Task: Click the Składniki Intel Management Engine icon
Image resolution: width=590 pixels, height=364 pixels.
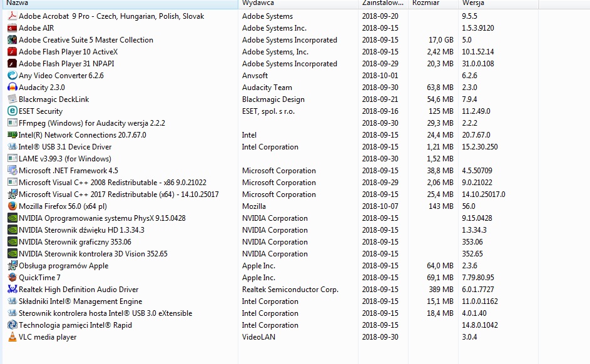Action: click(13, 301)
